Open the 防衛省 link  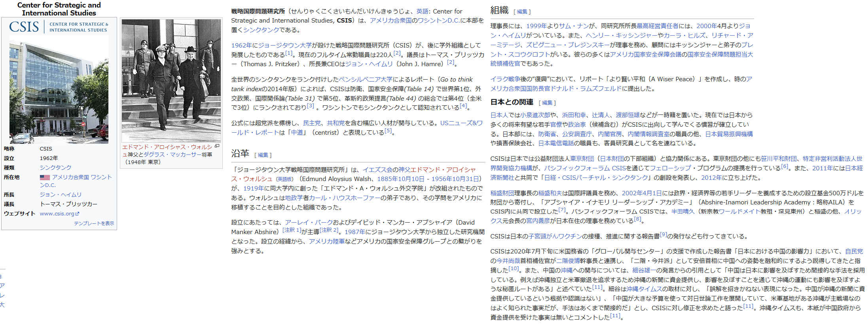click(x=547, y=134)
